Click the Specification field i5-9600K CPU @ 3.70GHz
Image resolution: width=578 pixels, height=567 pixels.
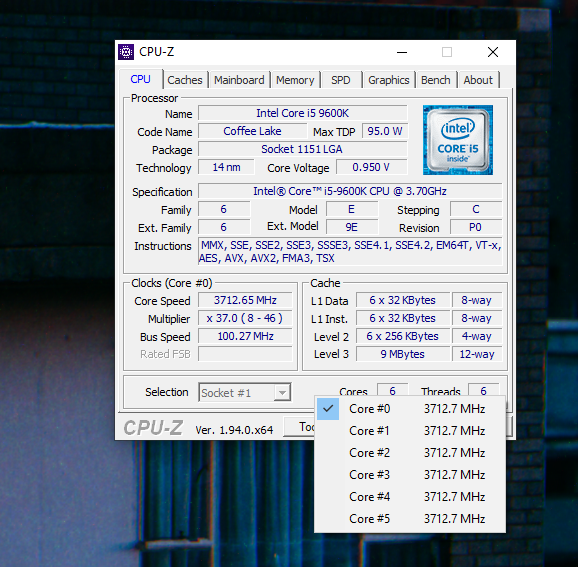(x=350, y=191)
